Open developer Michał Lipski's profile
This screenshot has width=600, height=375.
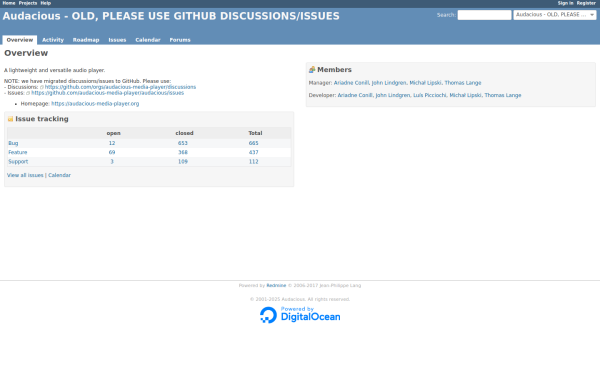tap(465, 95)
